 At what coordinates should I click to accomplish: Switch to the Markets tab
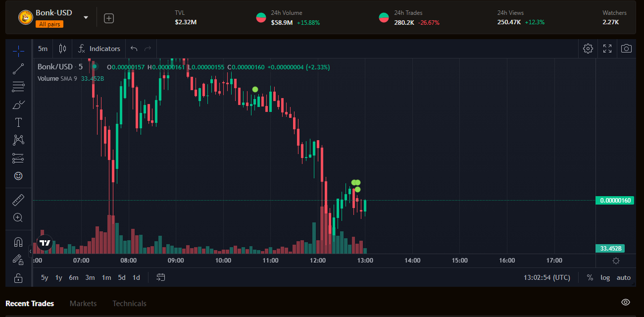[83, 304]
